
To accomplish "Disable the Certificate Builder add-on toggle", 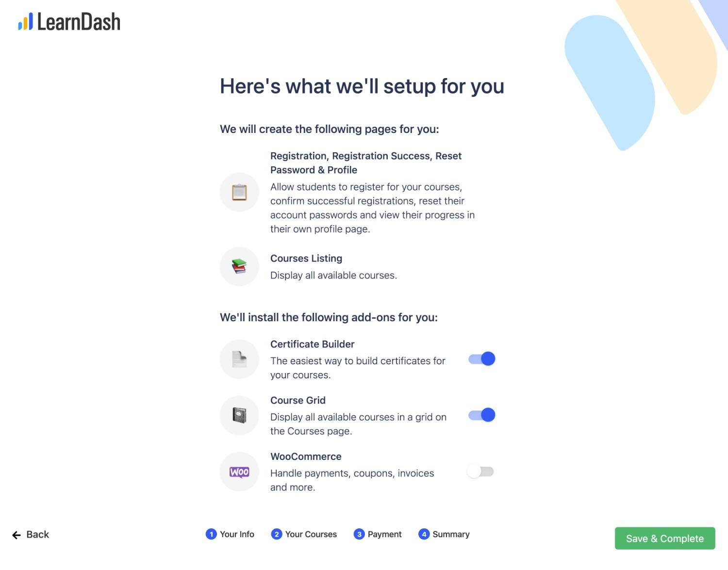I will [x=481, y=359].
